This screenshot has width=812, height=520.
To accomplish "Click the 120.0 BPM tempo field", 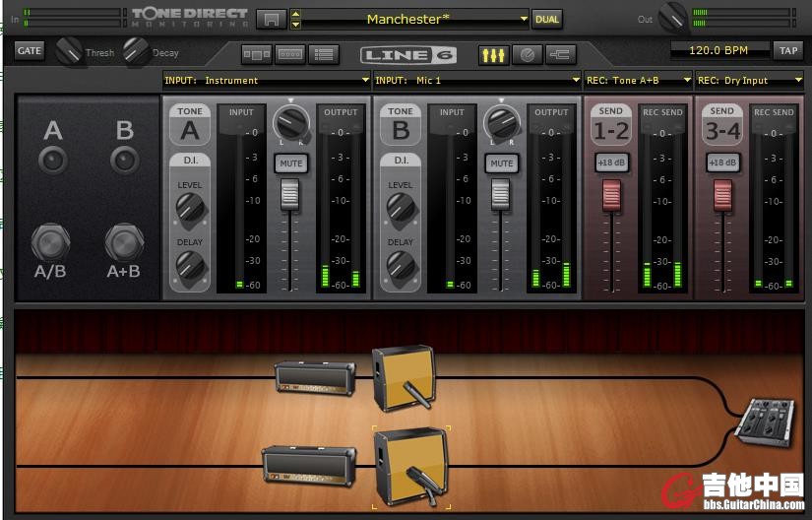I will tap(718, 50).
